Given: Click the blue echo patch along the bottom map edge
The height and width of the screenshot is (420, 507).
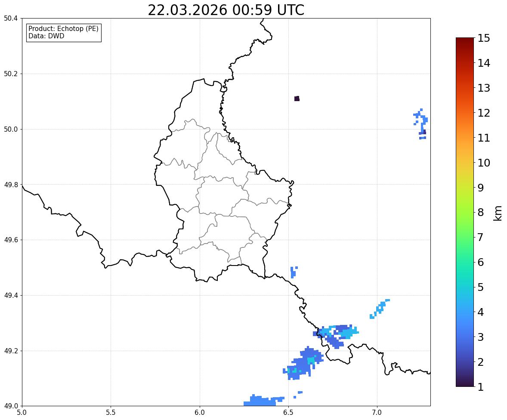Looking at the screenshot, I should 263,400.
